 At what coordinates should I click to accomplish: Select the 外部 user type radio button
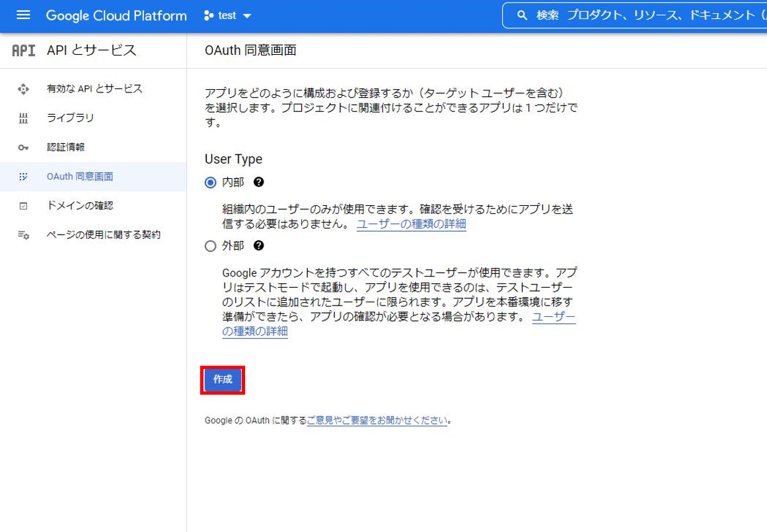click(x=209, y=246)
